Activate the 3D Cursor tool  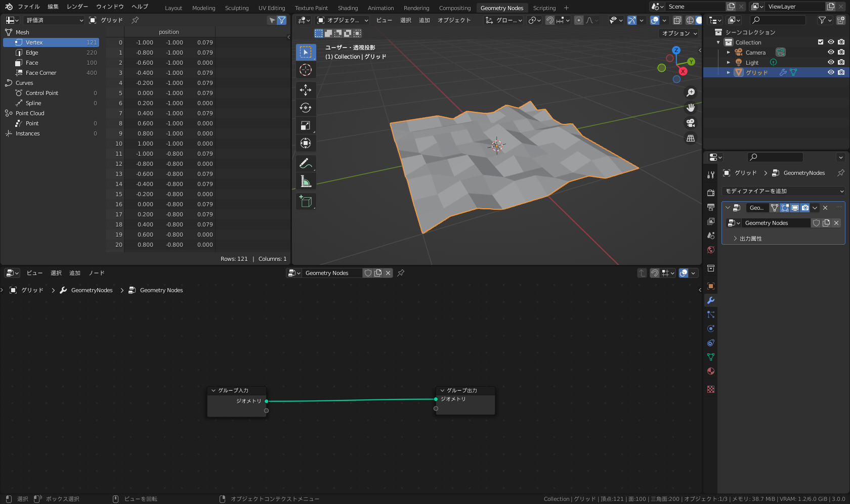pos(306,70)
